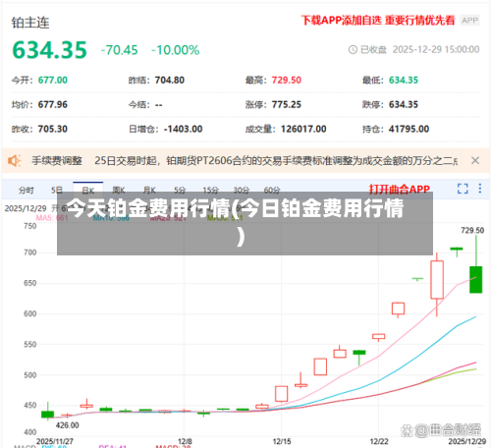
Task: Click the 均价 value 677.96
Action: [x=53, y=104]
